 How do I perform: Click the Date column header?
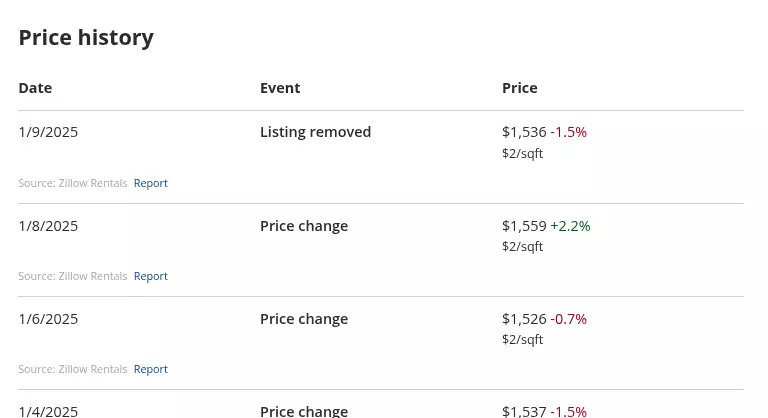click(35, 88)
